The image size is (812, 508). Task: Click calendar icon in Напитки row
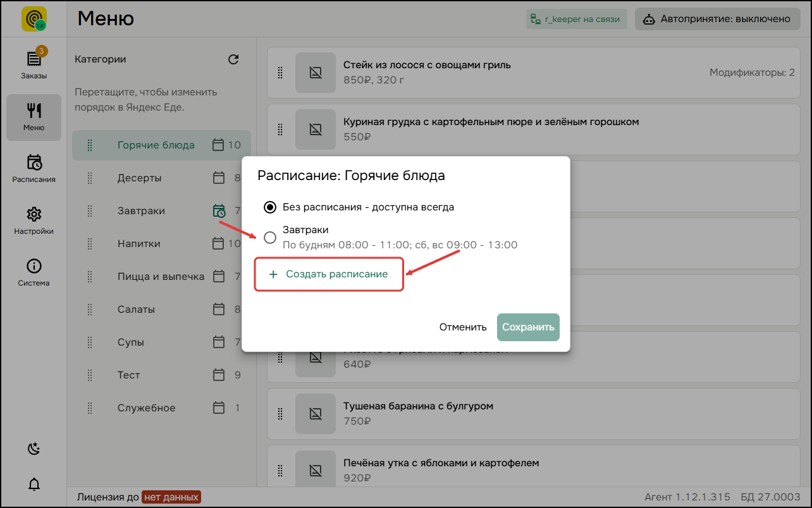point(218,243)
